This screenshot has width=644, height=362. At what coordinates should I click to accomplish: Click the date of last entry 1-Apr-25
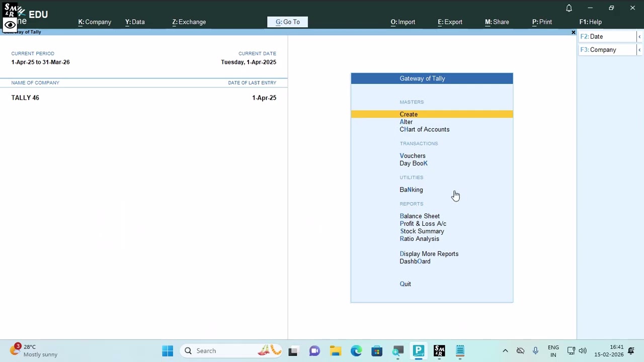(x=264, y=98)
